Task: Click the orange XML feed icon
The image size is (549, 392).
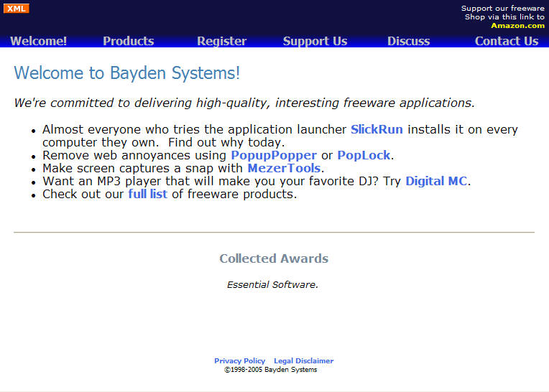Action: tap(16, 9)
